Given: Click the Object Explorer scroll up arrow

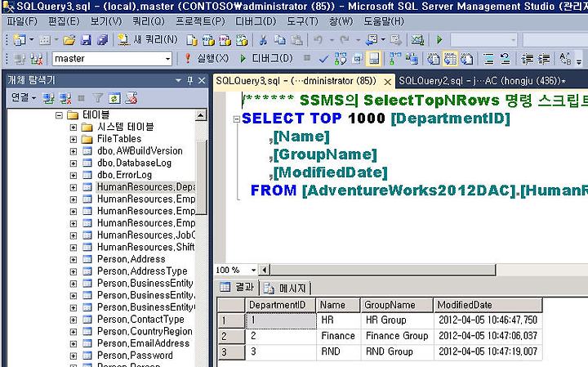Looking at the screenshot, I should tap(201, 115).
